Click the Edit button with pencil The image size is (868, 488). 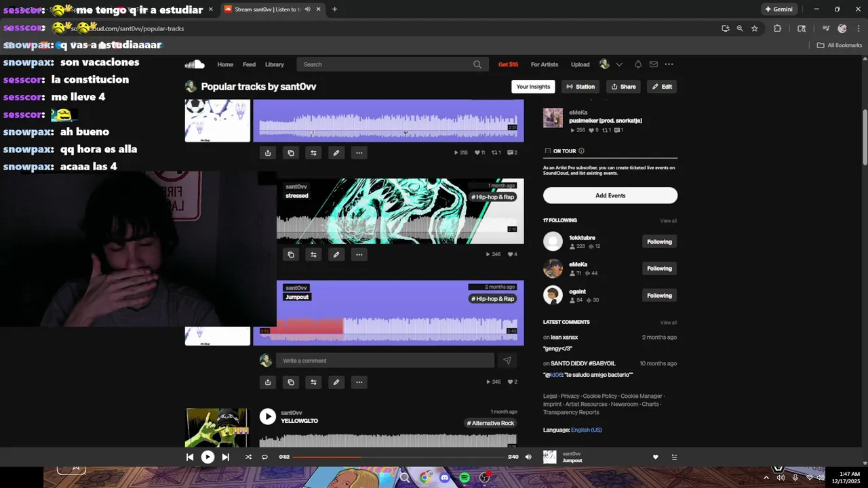(662, 87)
